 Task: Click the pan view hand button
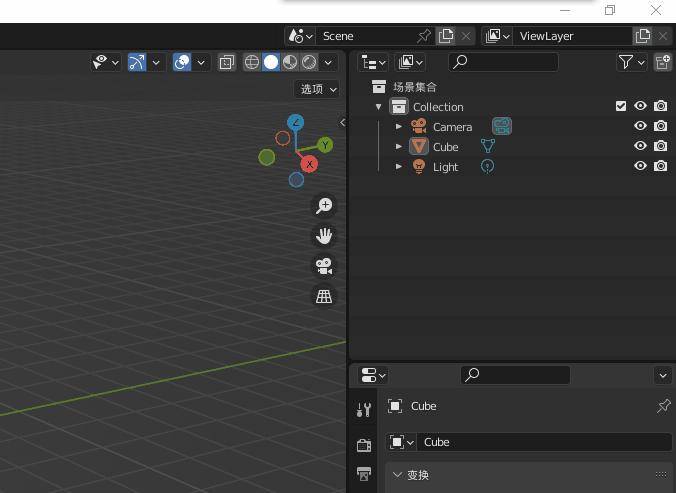(324, 236)
